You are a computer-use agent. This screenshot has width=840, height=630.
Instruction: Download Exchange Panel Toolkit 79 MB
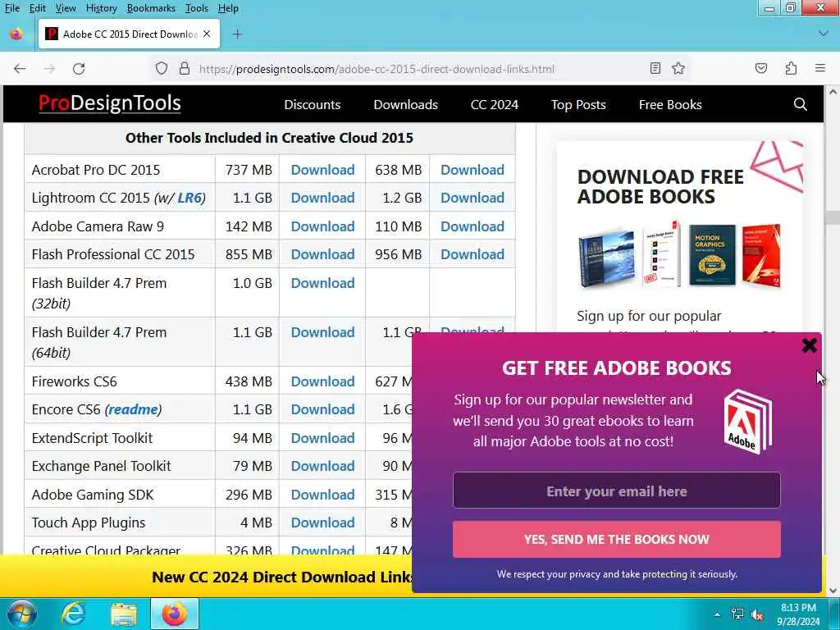click(x=322, y=466)
